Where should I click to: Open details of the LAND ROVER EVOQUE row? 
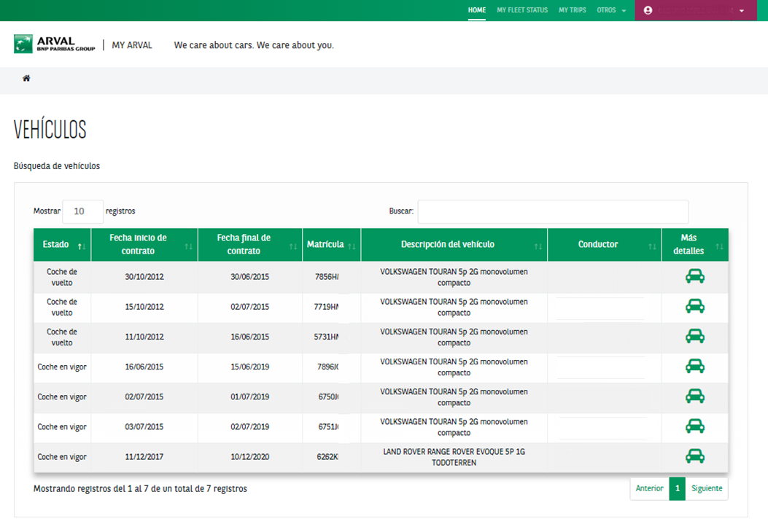tap(695, 455)
